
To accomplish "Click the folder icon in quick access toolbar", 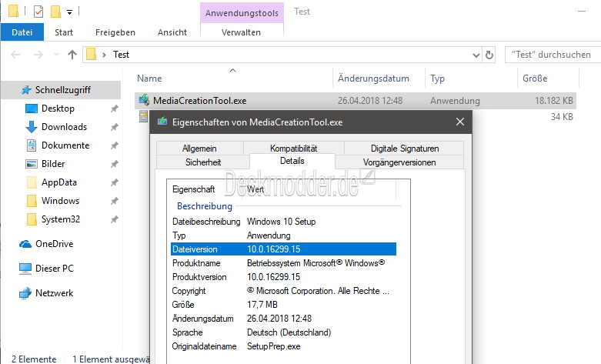I will 14,11.
